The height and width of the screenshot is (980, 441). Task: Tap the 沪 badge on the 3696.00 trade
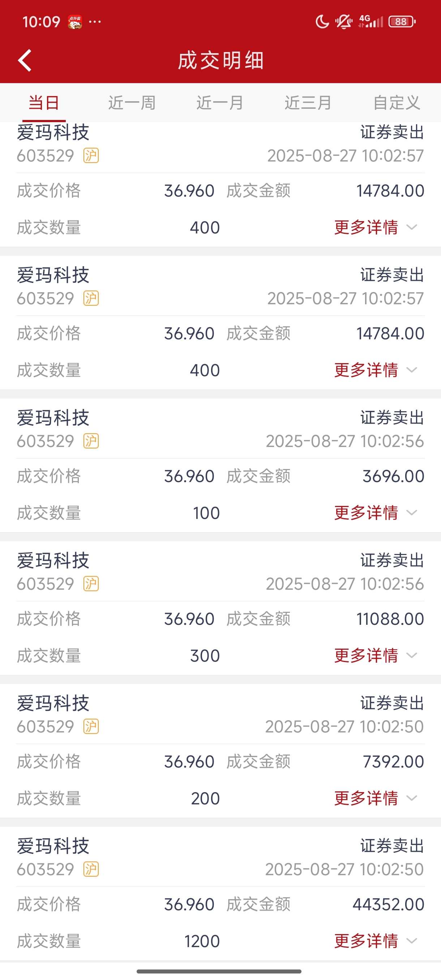[91, 441]
